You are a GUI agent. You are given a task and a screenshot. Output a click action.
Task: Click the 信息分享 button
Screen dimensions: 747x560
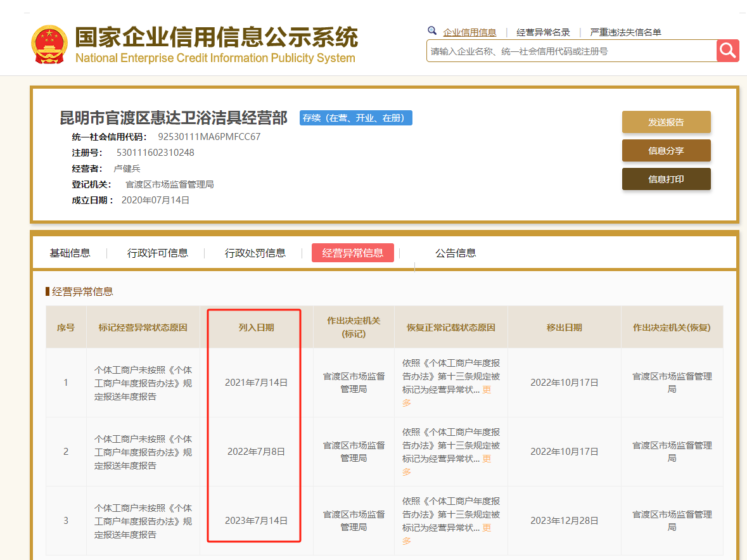pyautogui.click(x=666, y=151)
